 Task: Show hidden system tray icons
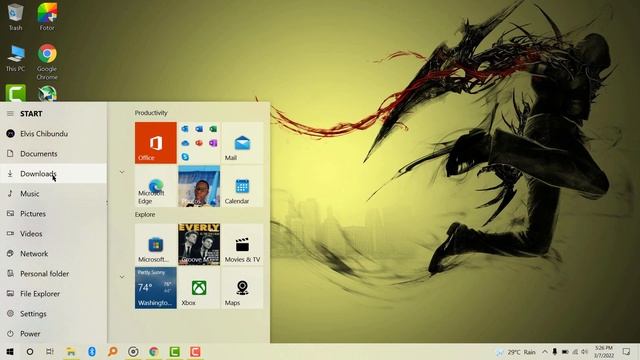[x=544, y=352]
